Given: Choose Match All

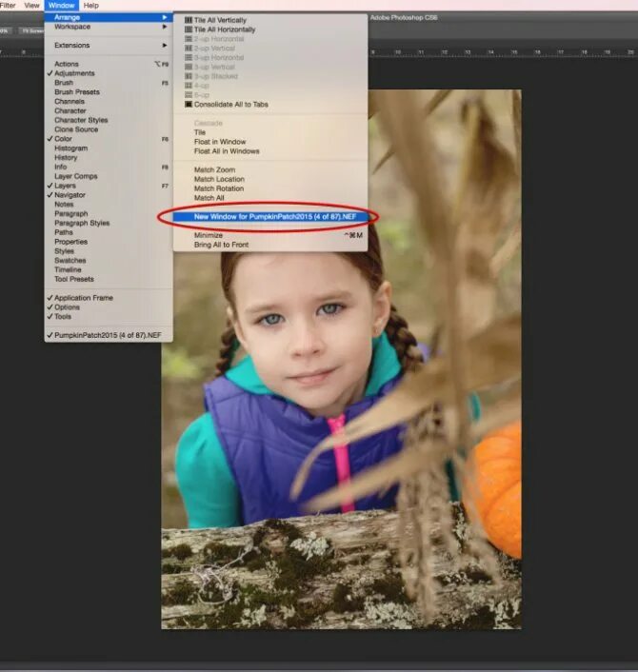Looking at the screenshot, I should click(270, 198).
